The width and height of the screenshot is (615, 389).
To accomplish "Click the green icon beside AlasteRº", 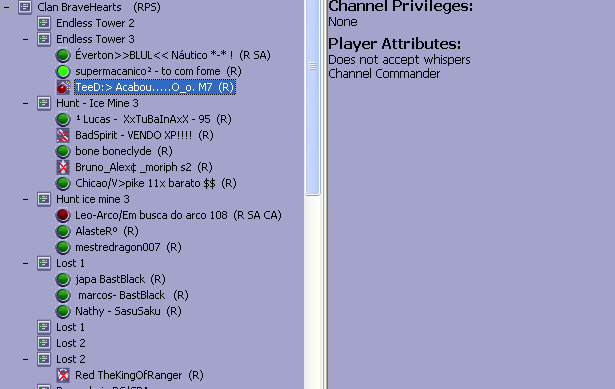I will 63,231.
